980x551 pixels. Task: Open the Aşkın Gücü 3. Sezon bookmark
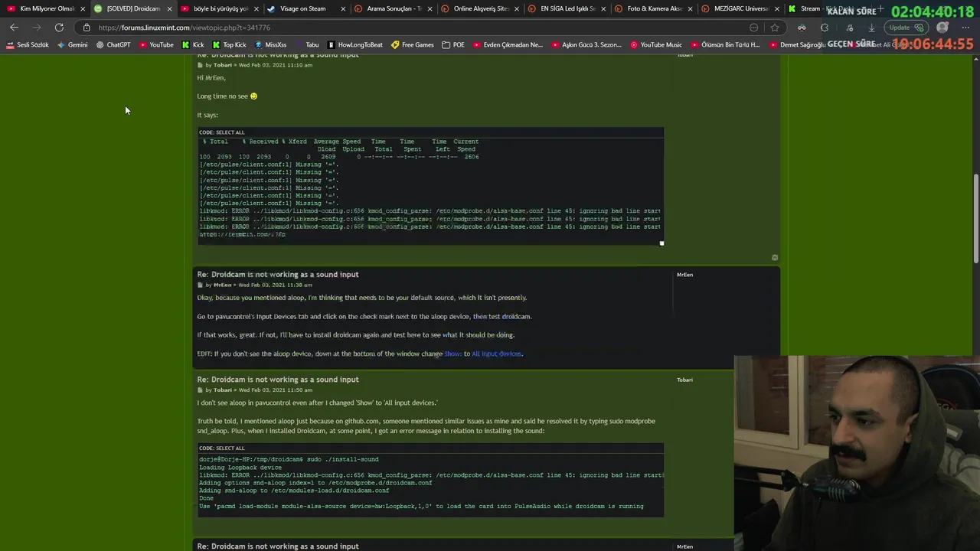[586, 45]
